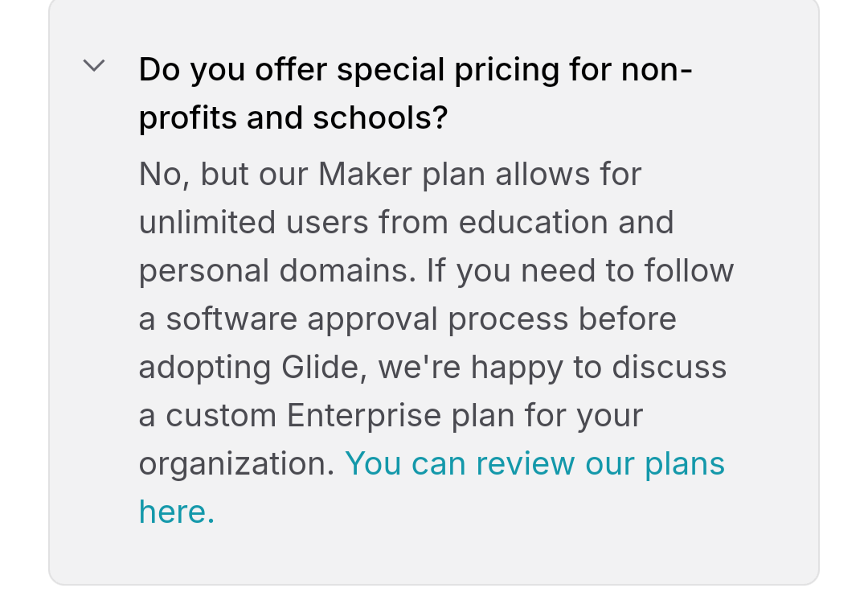The width and height of the screenshot is (868, 592).
Task: Click the word 'Glide' in the answer
Action: click(x=324, y=367)
